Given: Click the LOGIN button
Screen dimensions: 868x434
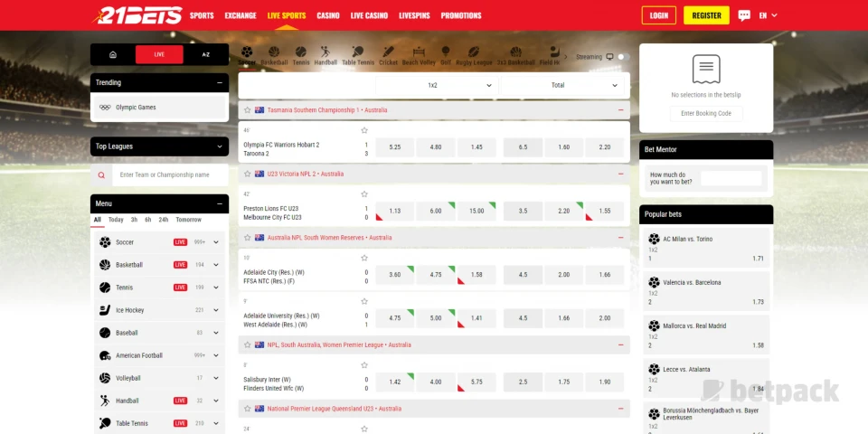Looking at the screenshot, I should click(659, 15).
